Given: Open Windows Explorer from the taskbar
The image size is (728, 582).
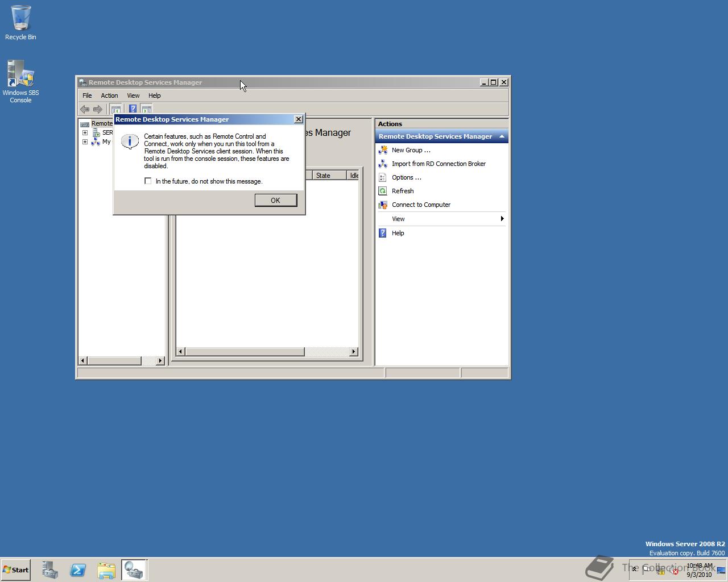Looking at the screenshot, I should point(106,570).
